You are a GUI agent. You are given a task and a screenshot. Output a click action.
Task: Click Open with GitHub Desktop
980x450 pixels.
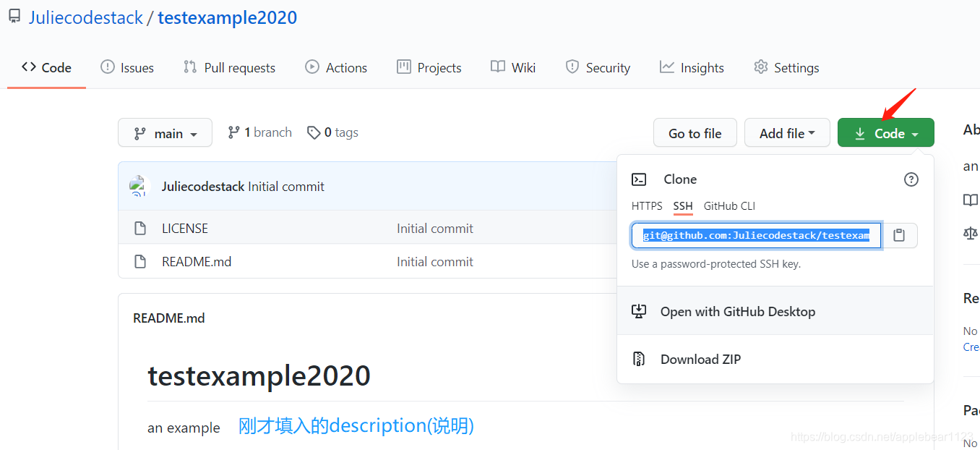tap(775, 311)
